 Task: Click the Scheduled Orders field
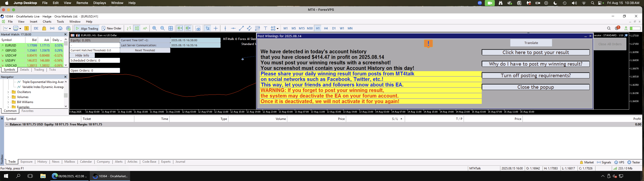94,60
